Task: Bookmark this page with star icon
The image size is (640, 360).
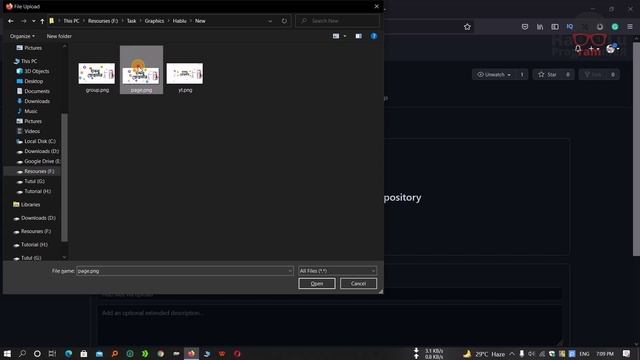Action: [x=467, y=27]
